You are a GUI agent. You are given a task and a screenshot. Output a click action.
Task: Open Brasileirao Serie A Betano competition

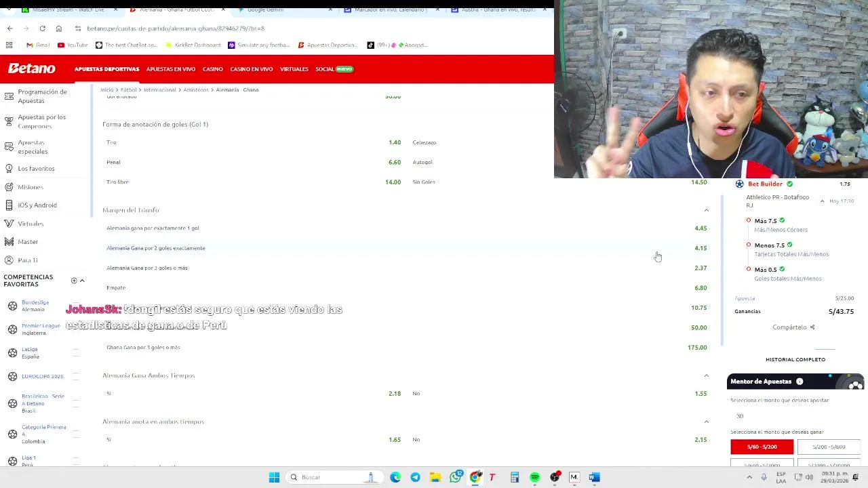tap(43, 403)
